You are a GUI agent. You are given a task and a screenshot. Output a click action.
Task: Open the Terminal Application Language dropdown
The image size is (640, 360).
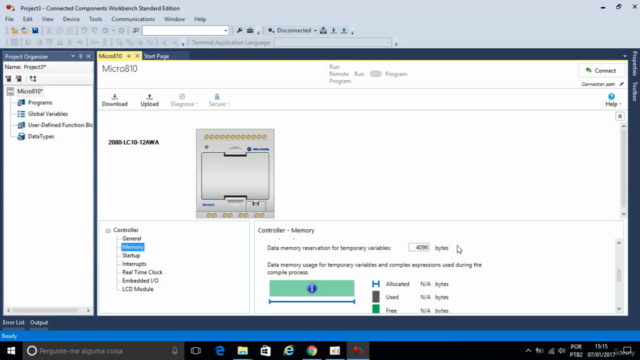388,42
